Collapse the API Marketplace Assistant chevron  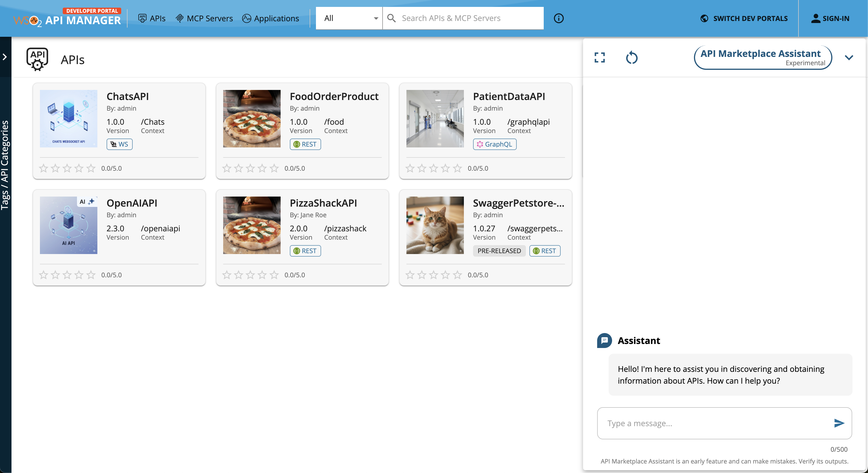(849, 58)
